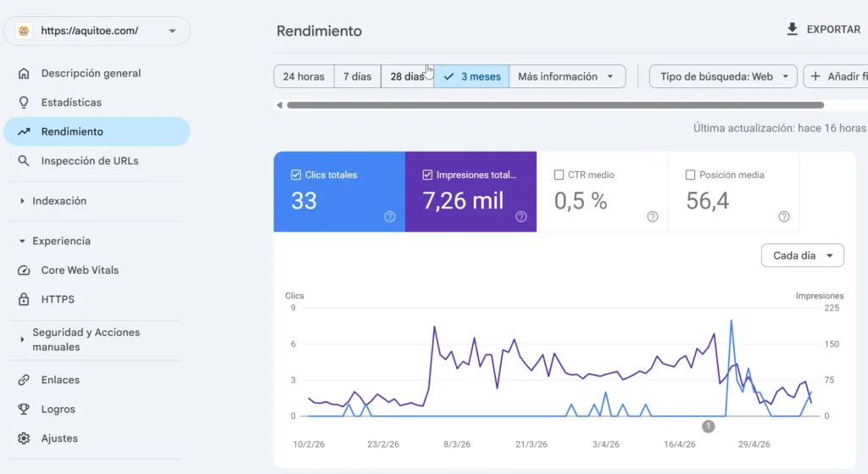The width and height of the screenshot is (868, 474).
Task: Click the EXPORTAR button
Action: [824, 30]
